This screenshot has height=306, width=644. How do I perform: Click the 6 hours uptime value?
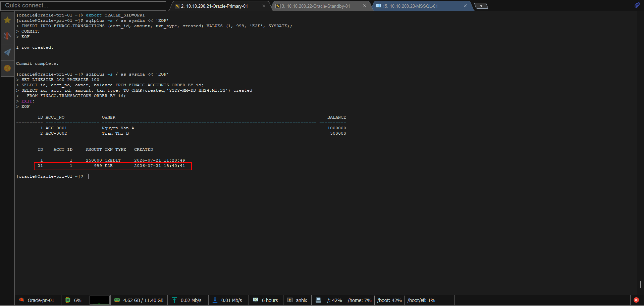pos(270,300)
